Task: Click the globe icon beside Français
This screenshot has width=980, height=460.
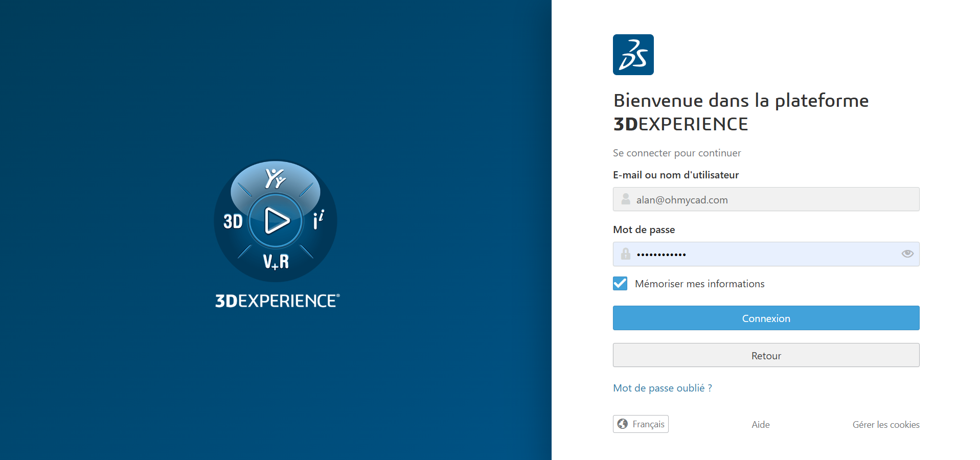Action: pyautogui.click(x=622, y=424)
